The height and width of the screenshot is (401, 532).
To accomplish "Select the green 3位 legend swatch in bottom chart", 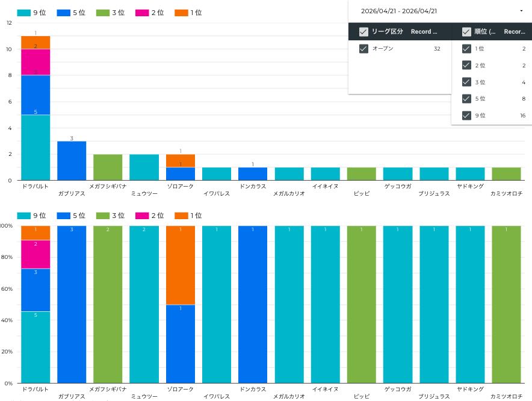I will click(x=102, y=216).
